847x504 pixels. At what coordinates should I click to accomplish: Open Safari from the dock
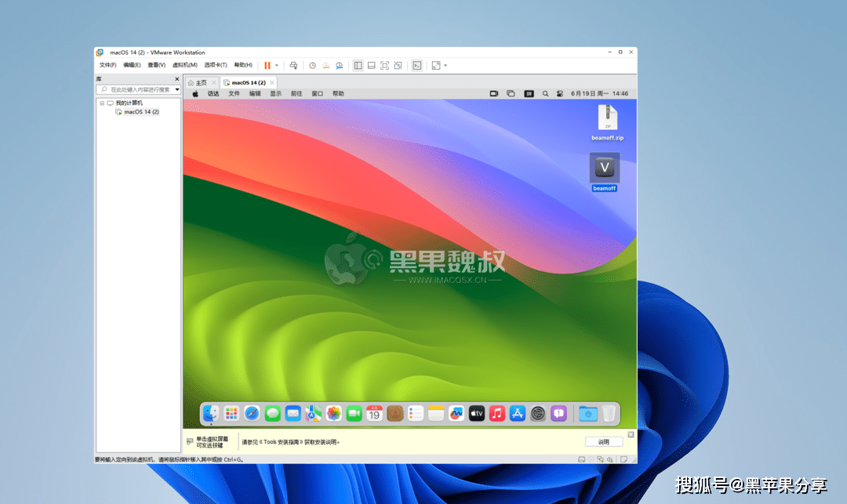[x=252, y=414]
